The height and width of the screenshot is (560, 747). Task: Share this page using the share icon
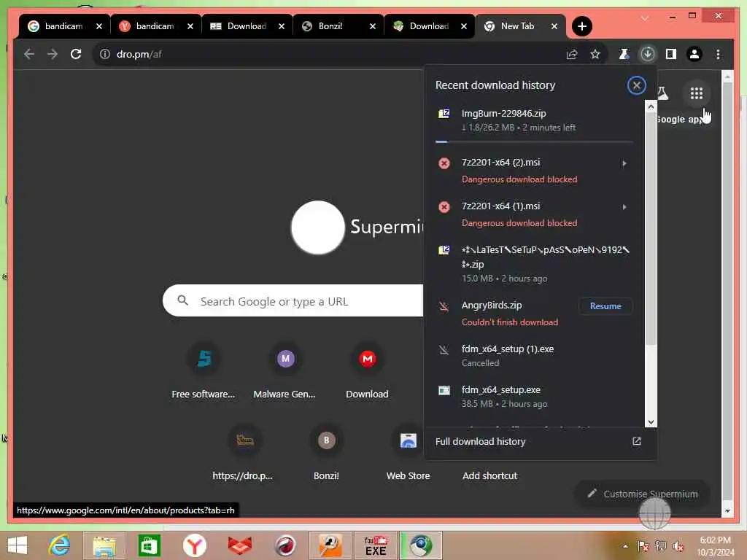[572, 54]
